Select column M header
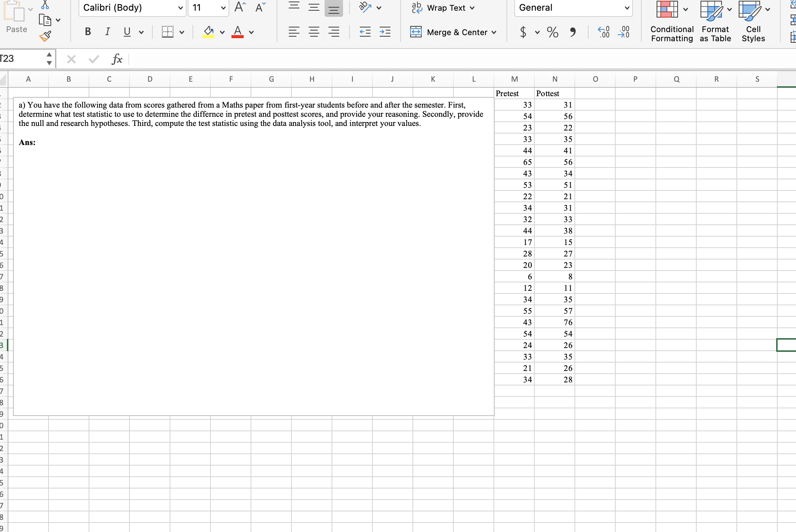The width and height of the screenshot is (796, 532). coord(514,79)
